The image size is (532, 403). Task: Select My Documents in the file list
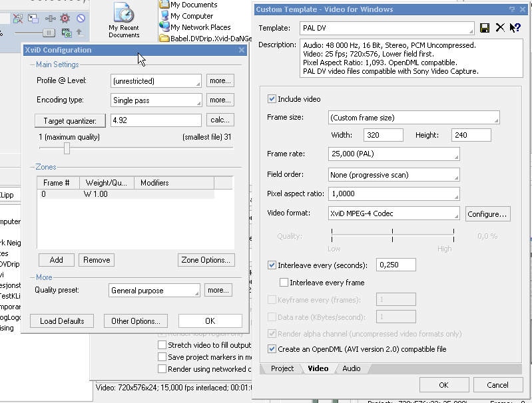tap(188, 5)
